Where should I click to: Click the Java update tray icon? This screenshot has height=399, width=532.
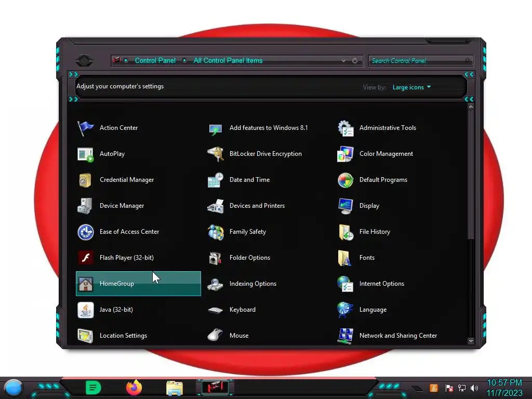coord(434,388)
